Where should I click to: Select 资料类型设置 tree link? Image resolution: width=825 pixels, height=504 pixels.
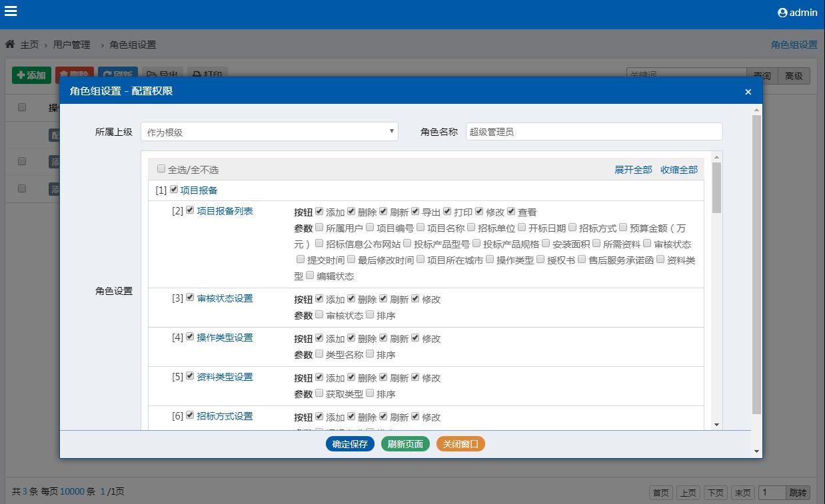click(x=225, y=377)
